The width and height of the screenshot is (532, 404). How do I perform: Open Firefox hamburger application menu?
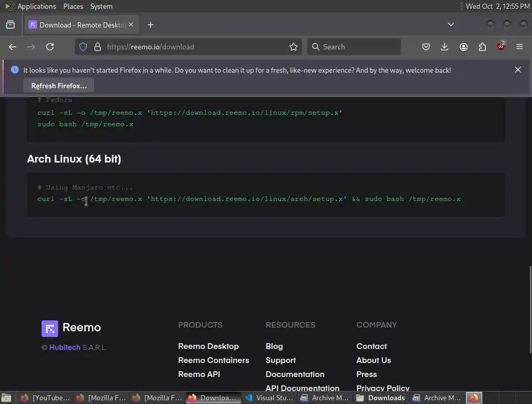(x=520, y=47)
